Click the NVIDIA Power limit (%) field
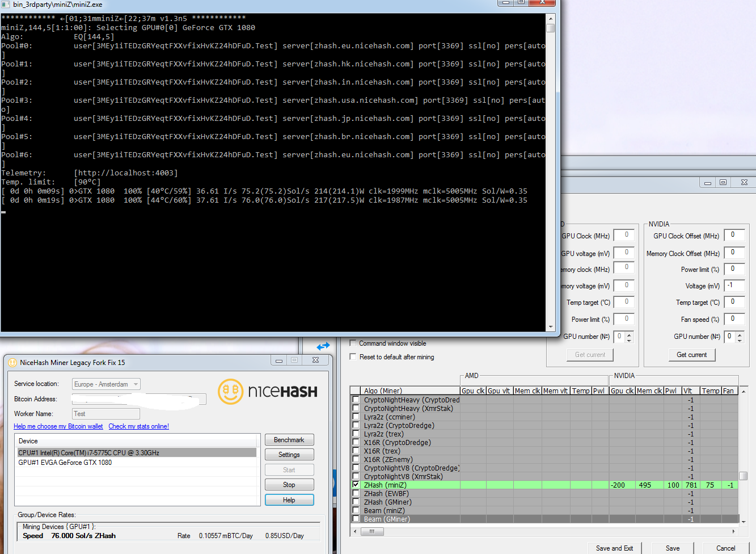756x554 pixels. coord(734,269)
